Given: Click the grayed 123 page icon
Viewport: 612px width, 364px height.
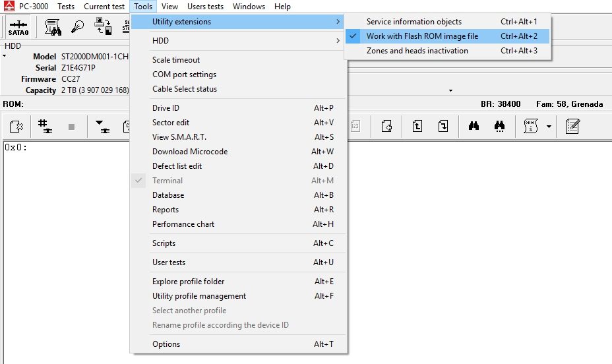Looking at the screenshot, I should pyautogui.click(x=355, y=126).
